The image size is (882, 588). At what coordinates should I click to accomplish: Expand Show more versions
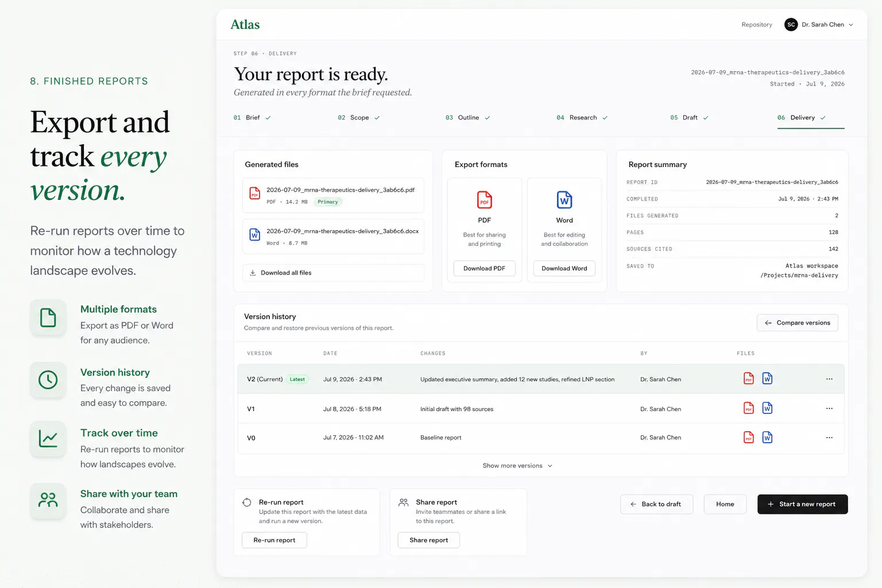click(x=517, y=466)
